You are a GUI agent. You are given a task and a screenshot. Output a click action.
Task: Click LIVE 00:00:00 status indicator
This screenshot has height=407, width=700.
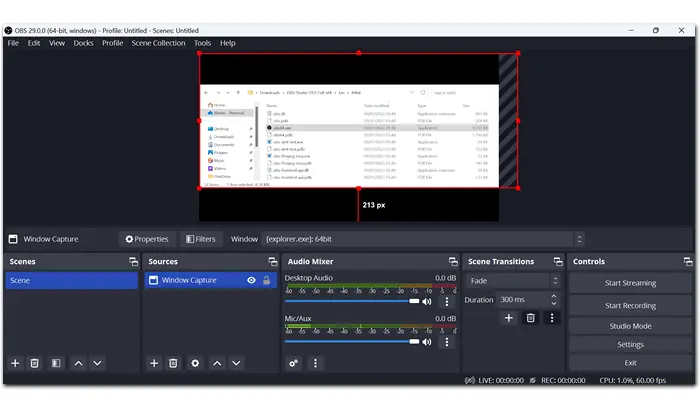click(x=494, y=381)
